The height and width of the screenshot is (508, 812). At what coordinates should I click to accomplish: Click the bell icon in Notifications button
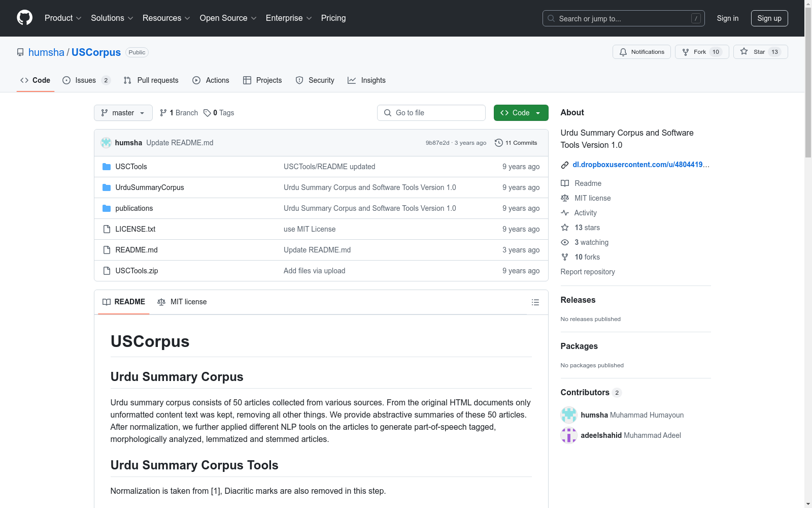click(623, 52)
